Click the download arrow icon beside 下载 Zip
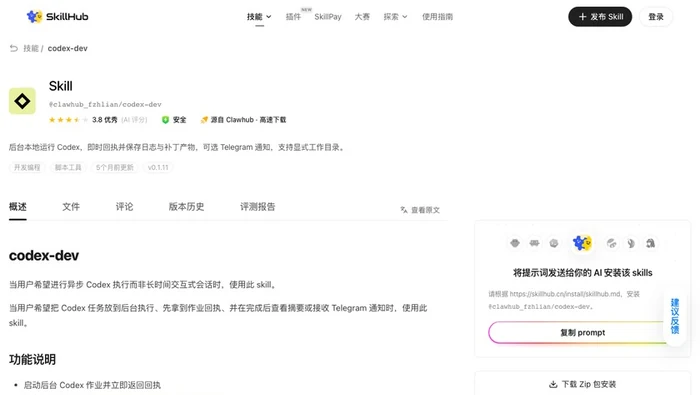This screenshot has height=395, width=700. tap(553, 384)
